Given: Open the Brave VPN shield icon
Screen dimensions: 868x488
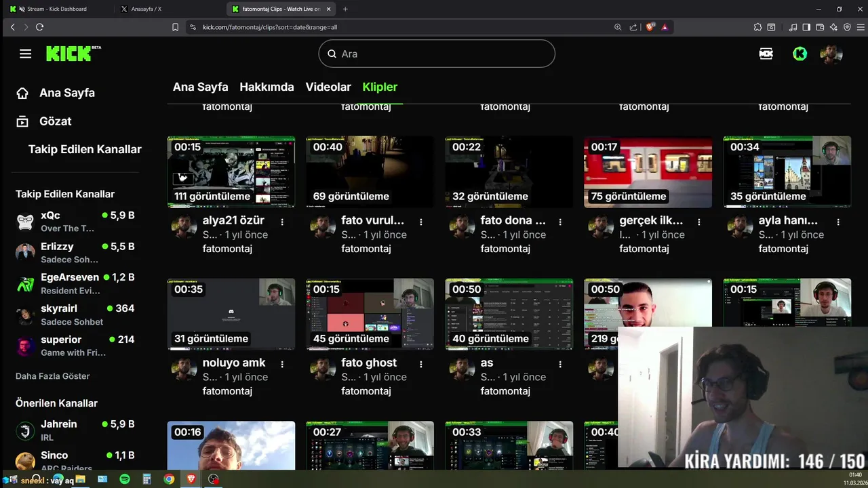Looking at the screenshot, I should coord(847,27).
